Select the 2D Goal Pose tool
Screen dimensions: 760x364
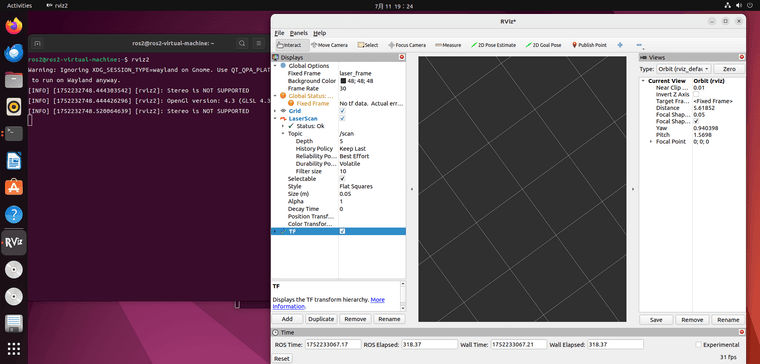[543, 45]
